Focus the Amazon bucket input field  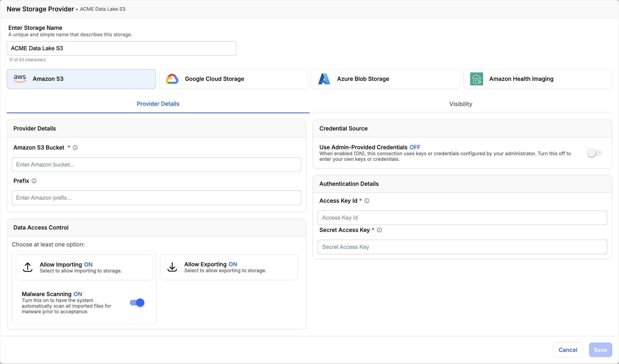click(156, 165)
